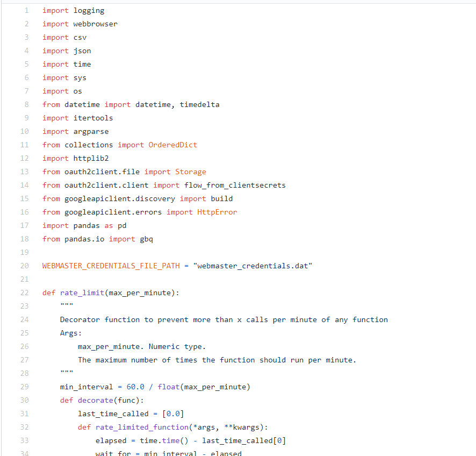The image size is (476, 456).
Task: Click the word webbrowser in the imports
Action: coord(95,24)
